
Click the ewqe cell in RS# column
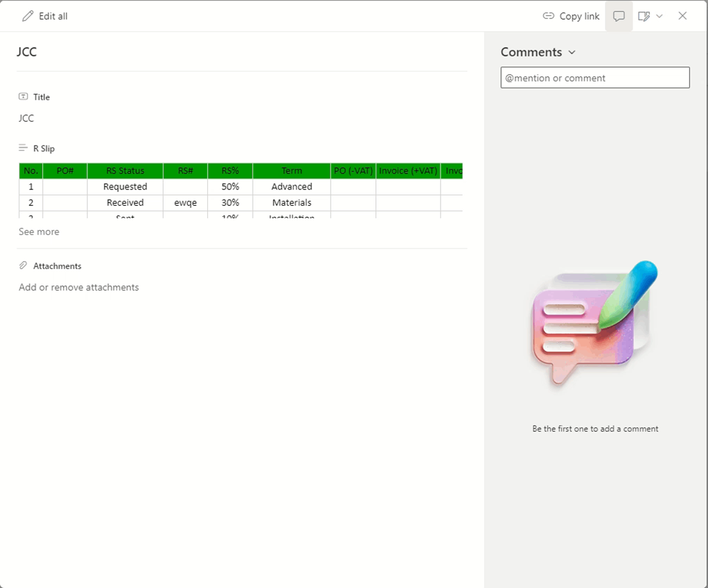[x=185, y=203]
